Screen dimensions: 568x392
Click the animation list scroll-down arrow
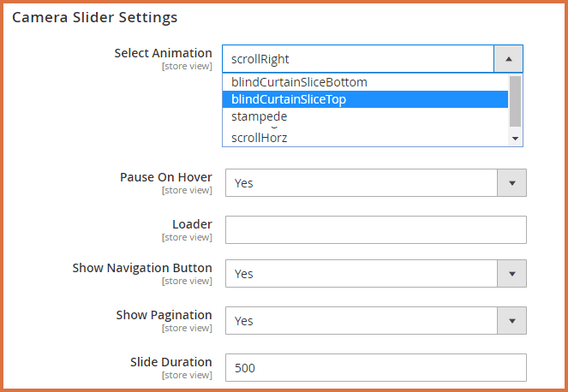[x=515, y=138]
